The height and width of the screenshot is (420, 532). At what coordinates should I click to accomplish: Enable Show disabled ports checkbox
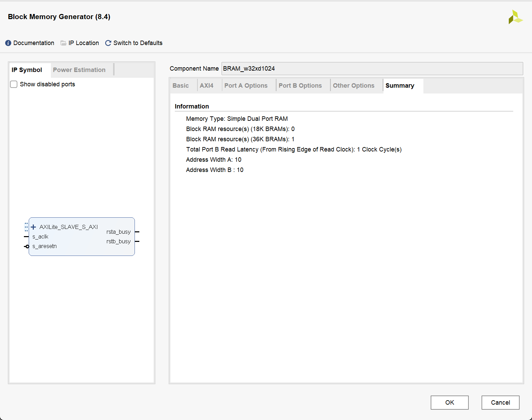(14, 84)
